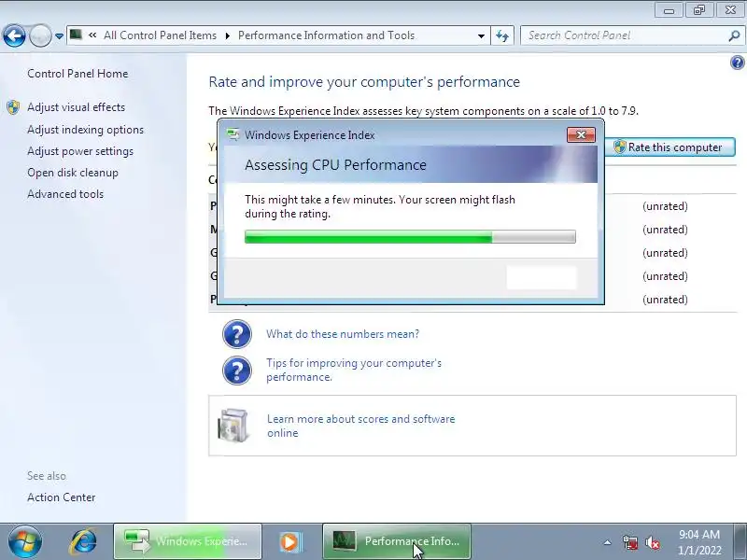
Task: Close the Windows Experience Index dialog
Action: click(581, 134)
